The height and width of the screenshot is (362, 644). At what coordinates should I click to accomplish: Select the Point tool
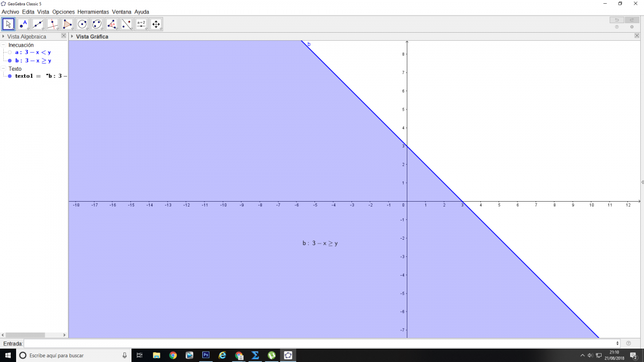[x=23, y=24]
